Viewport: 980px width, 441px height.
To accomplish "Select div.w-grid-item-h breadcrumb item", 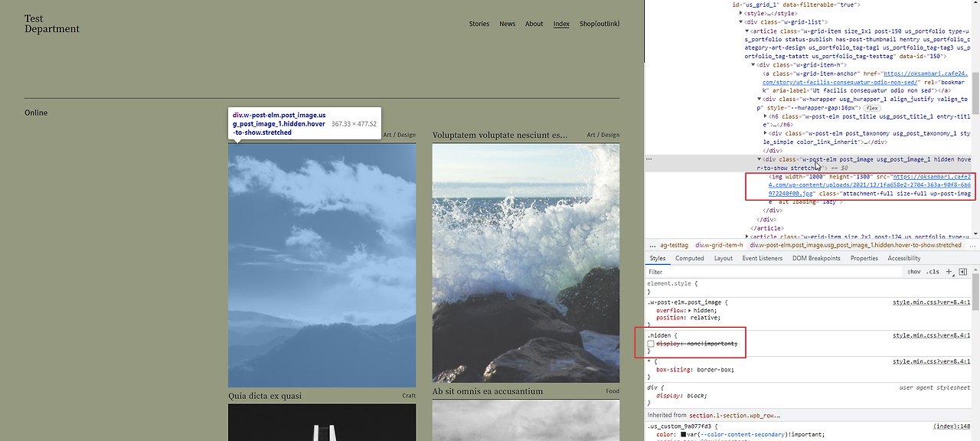I will pyautogui.click(x=719, y=245).
